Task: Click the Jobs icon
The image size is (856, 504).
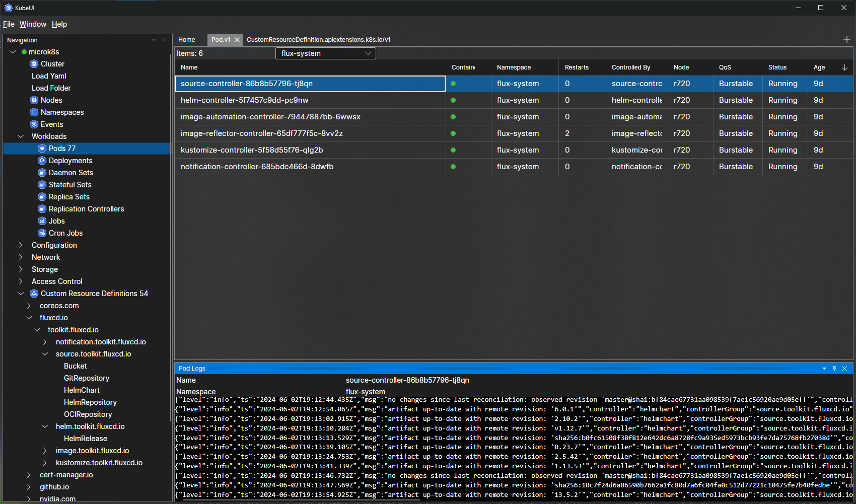Action: 42,221
